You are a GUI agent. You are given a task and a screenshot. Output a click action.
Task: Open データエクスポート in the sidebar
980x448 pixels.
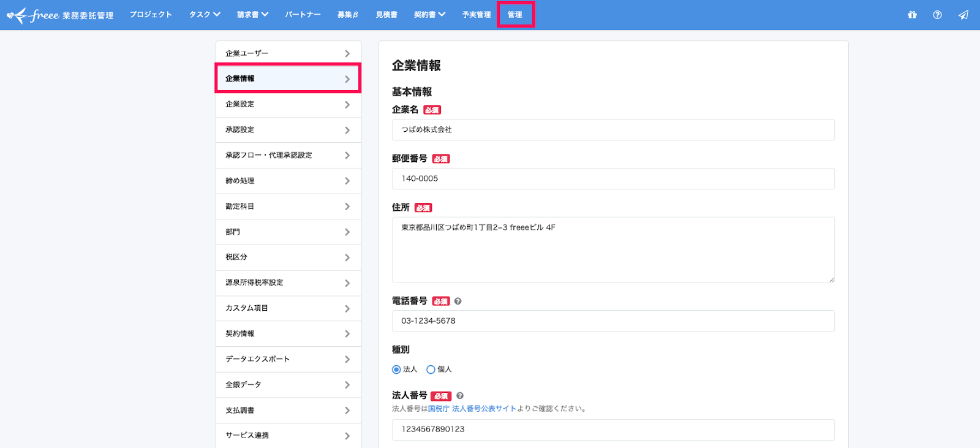(x=288, y=360)
